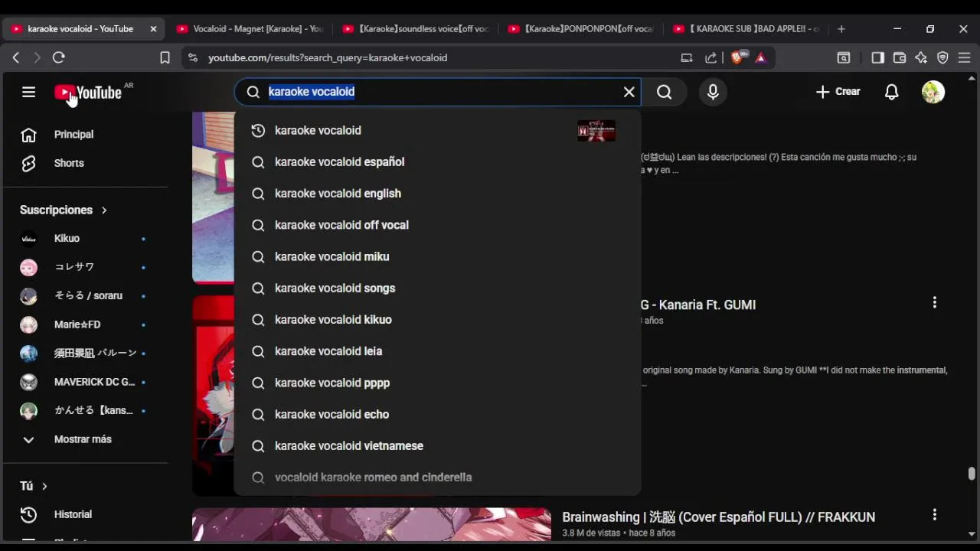The height and width of the screenshot is (551, 980).
Task: Select suggestion 'karaoke vocaloid kikuo'
Action: (437, 320)
